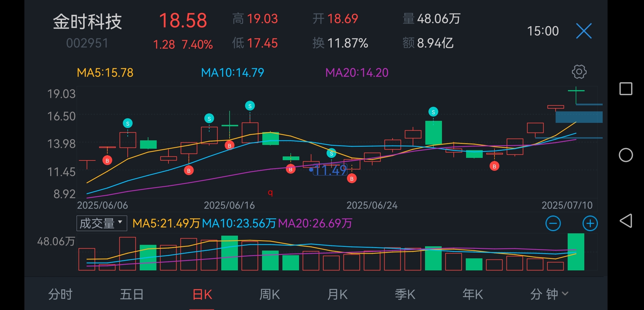This screenshot has width=644, height=310.
Task: Tap the 11.49 low price label
Action: [x=331, y=170]
